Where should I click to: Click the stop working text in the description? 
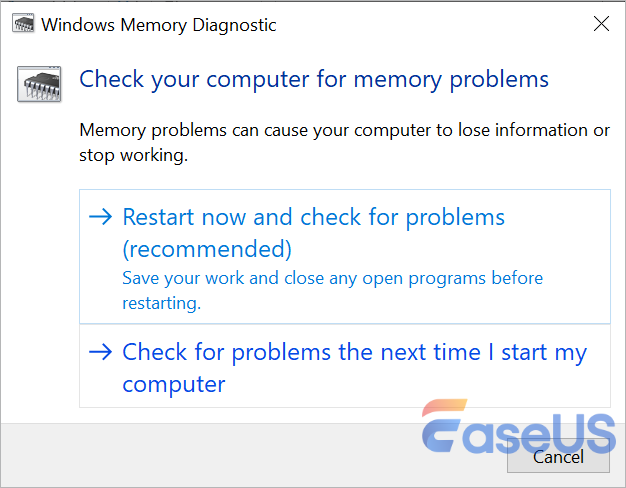click(133, 155)
